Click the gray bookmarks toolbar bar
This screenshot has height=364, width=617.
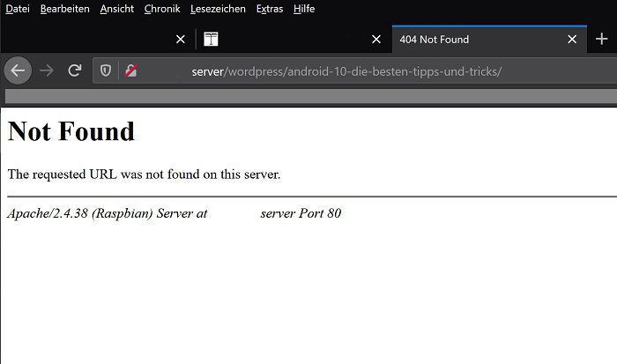[x=311, y=96]
